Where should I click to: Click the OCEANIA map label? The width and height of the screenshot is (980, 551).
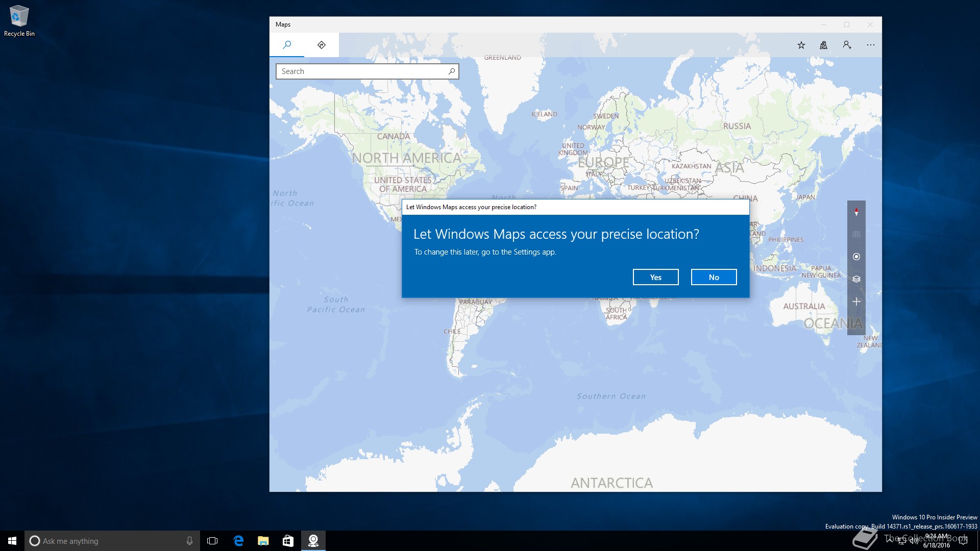833,323
